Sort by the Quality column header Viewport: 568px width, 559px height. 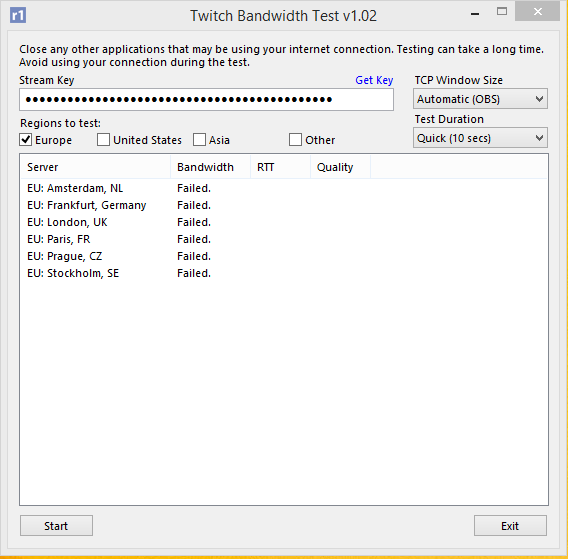coord(341,167)
